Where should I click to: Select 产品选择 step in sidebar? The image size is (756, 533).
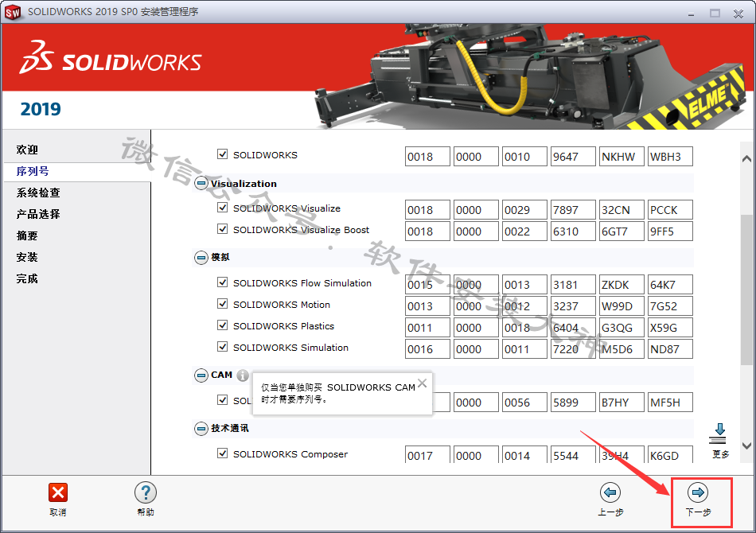click(38, 214)
